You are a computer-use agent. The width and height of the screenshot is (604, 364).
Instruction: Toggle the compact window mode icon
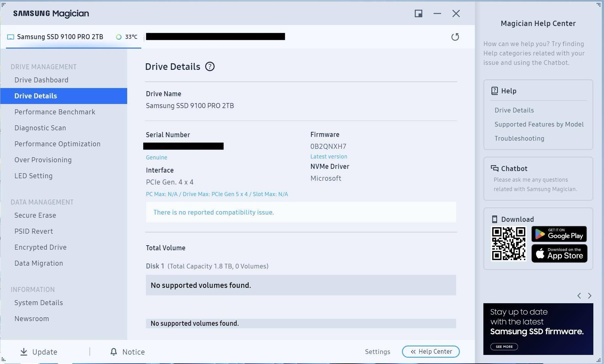click(x=418, y=13)
